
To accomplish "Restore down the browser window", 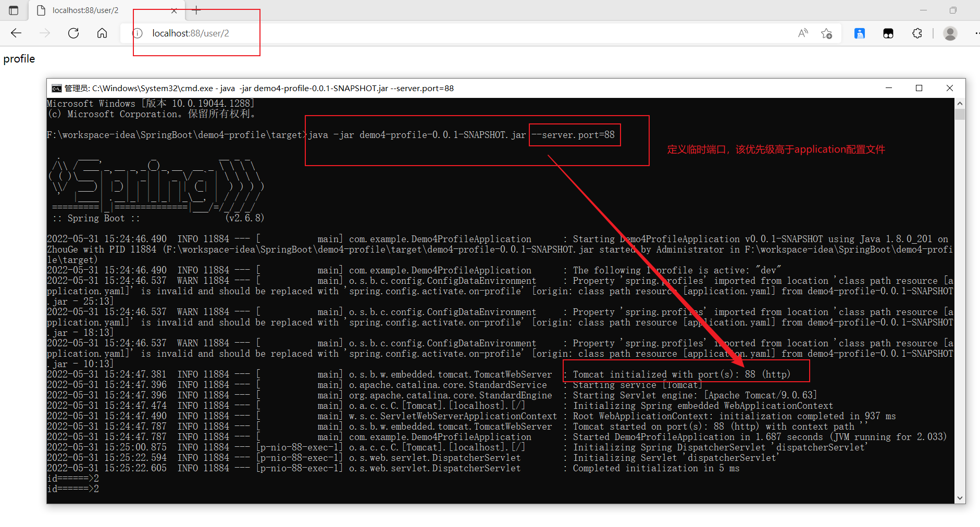I will click(953, 10).
